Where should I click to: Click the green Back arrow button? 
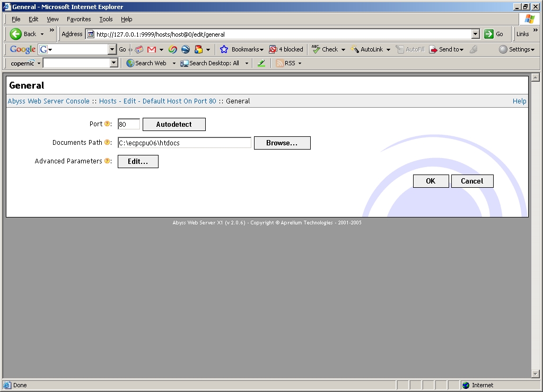pos(16,34)
